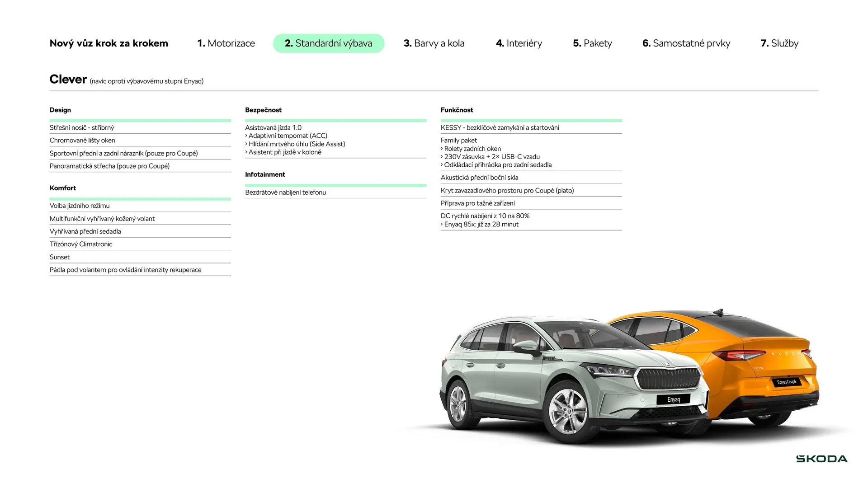Click 'KESSY - bezklíčové zamykání a startování' row
This screenshot has width=868, height=488.
coord(531,128)
